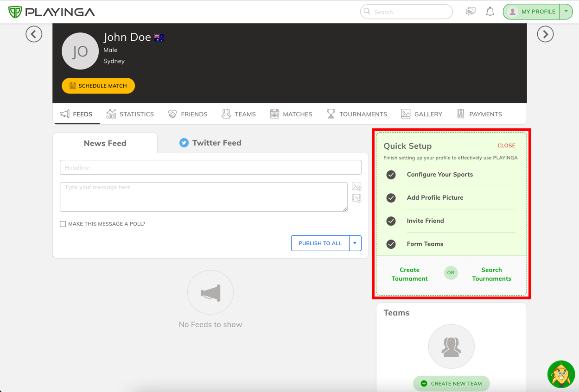This screenshot has height=392, width=579.
Task: Click the Search Tournaments link
Action: pyautogui.click(x=491, y=274)
